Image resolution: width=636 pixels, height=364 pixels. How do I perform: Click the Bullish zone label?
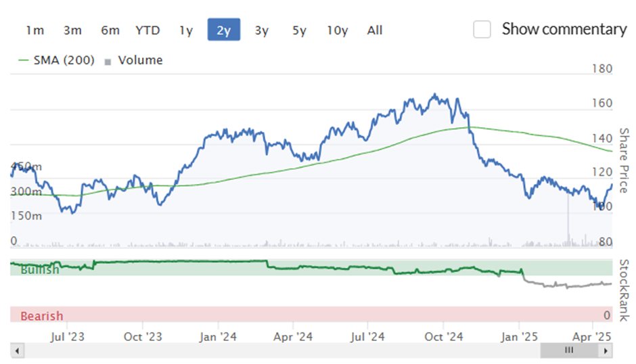[40, 269]
